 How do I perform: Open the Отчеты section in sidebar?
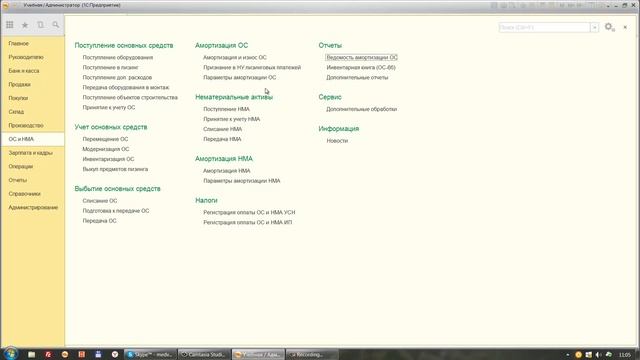pyautogui.click(x=18, y=180)
